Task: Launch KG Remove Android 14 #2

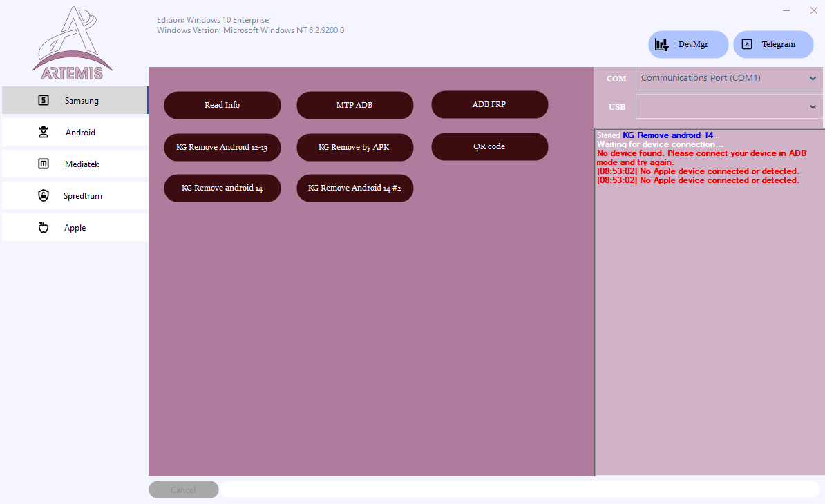Action: 354,188
